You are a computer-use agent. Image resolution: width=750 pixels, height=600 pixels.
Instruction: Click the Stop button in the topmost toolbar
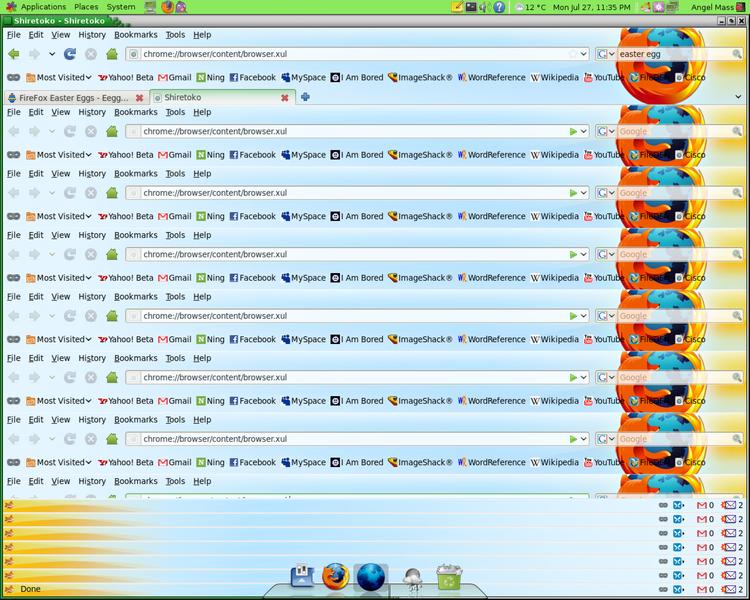click(x=91, y=54)
